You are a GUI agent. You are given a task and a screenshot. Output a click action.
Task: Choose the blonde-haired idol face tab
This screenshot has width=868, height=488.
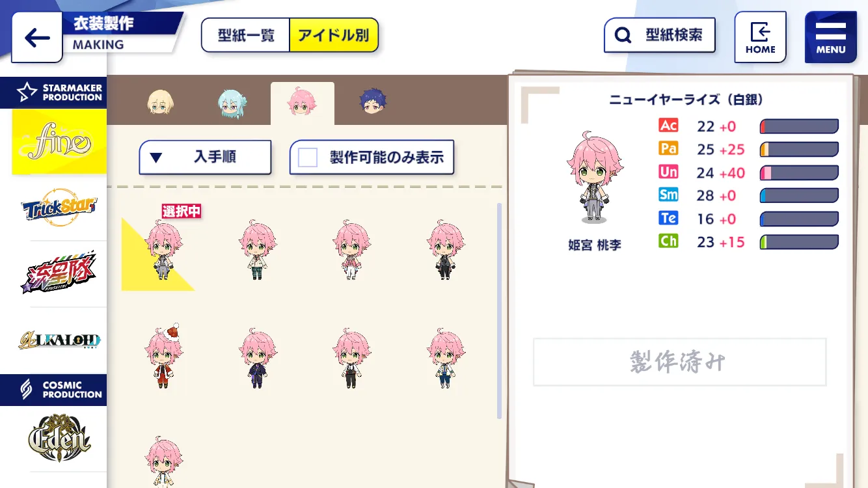click(x=160, y=103)
